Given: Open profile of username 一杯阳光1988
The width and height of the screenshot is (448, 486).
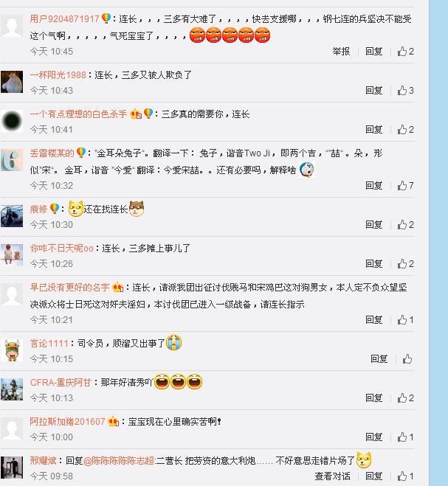Looking at the screenshot, I should pyautogui.click(x=58, y=74).
